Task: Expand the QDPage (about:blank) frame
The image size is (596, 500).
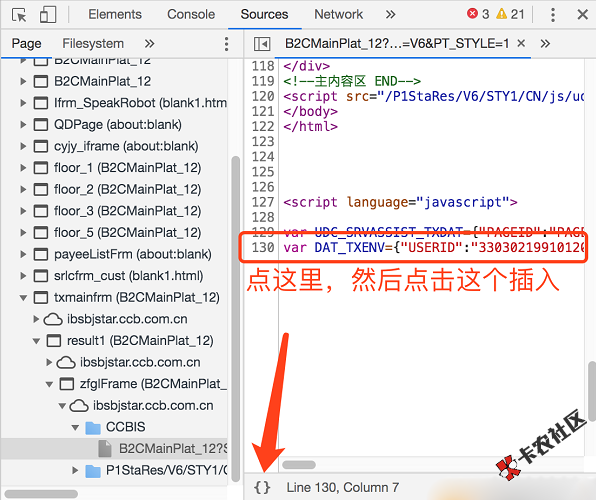Action: tap(23, 124)
